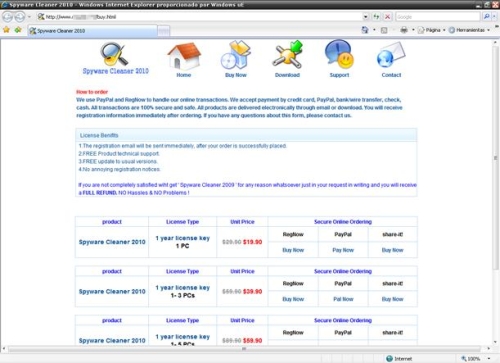Open the Internet zone globe in status bar
The width and height of the screenshot is (500, 363).
pyautogui.click(x=389, y=359)
